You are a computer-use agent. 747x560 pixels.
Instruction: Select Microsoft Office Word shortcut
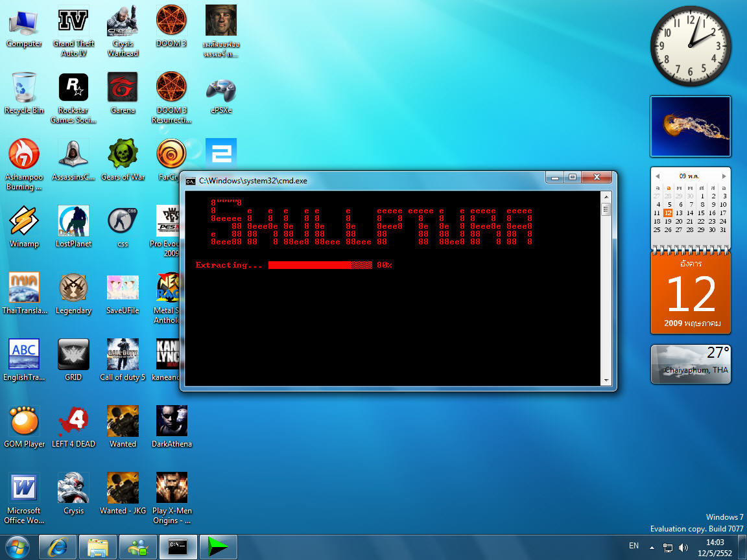coord(24,498)
